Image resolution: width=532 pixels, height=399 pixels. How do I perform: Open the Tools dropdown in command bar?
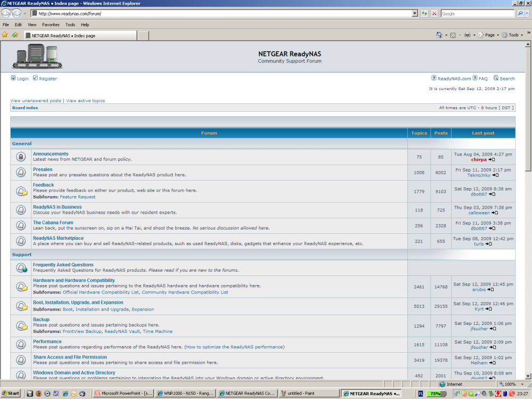click(513, 35)
